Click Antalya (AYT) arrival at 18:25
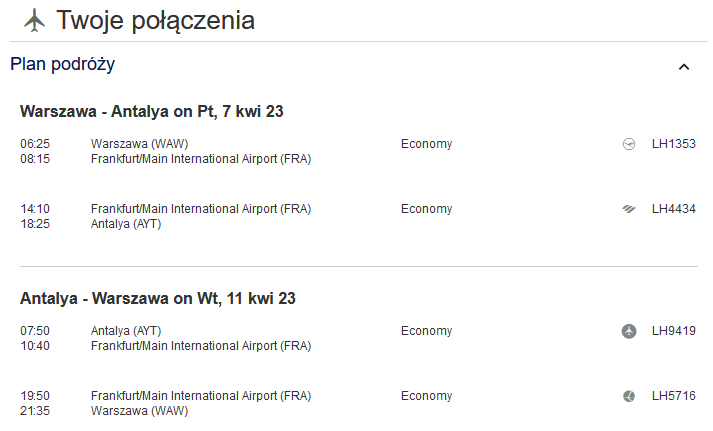The image size is (713, 431). pyautogui.click(x=126, y=224)
